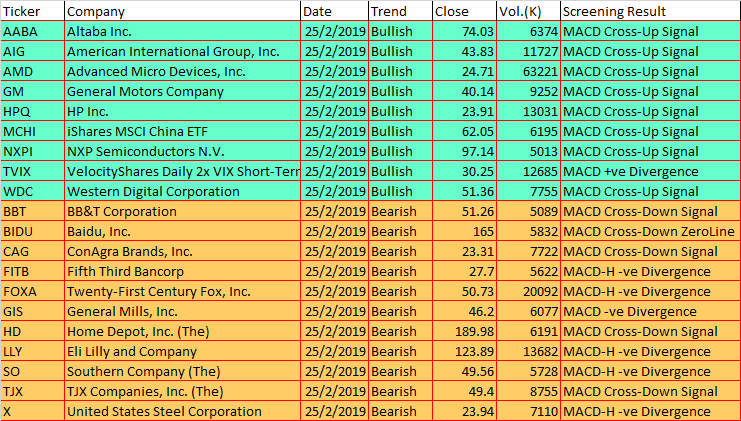Click Western Digital Corporation cell
Viewport: 741px width, 421px height.
point(182,191)
